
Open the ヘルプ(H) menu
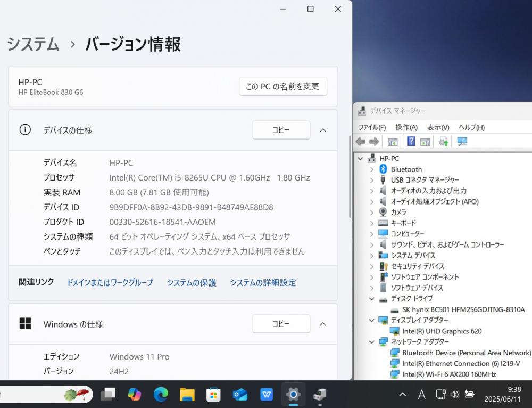point(471,127)
